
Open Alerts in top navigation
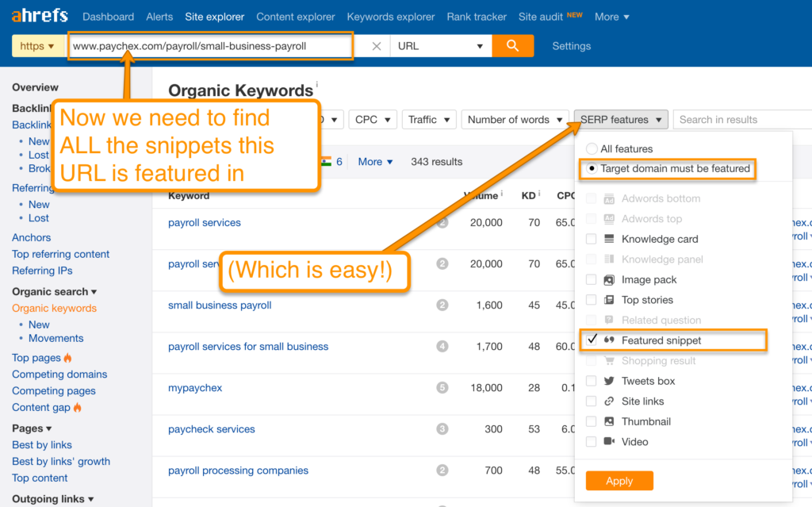159,17
